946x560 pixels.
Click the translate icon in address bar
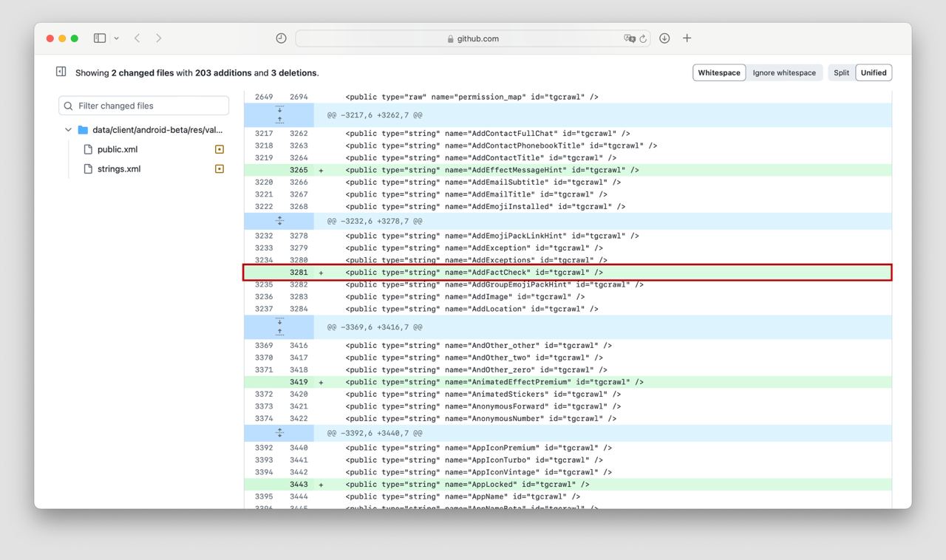pos(629,38)
